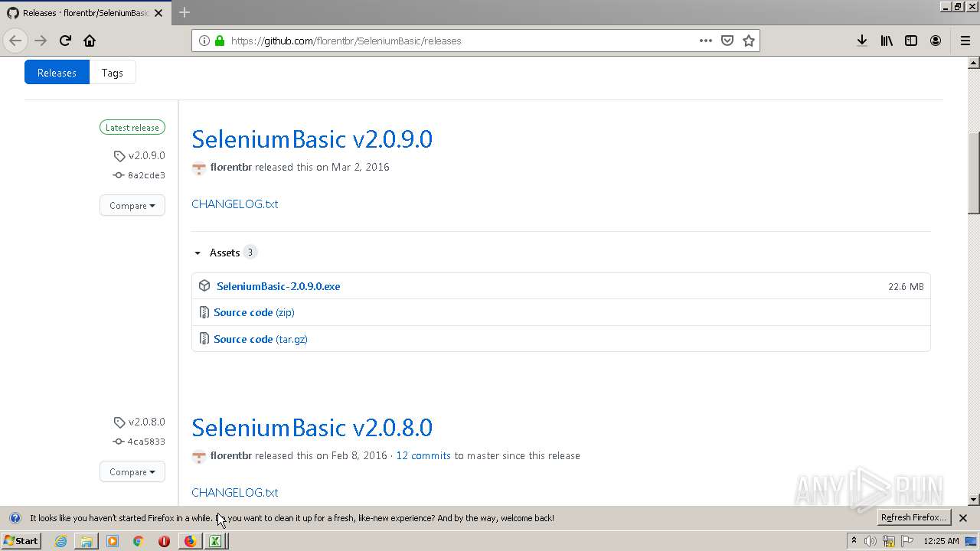
Task: Open CHANGELOG.txt under v2.0.8.0
Action: [x=234, y=492]
